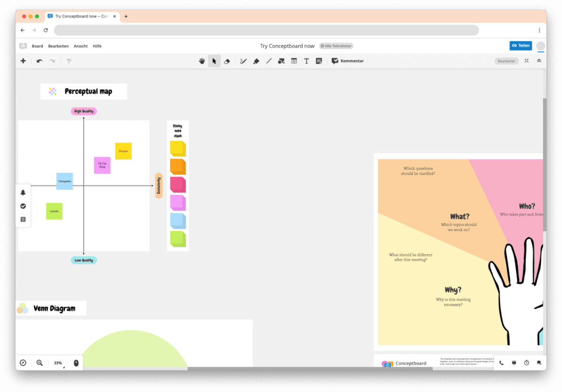Add a Kommentar to the board
Viewport: 562px width, 392px height.
(x=348, y=61)
